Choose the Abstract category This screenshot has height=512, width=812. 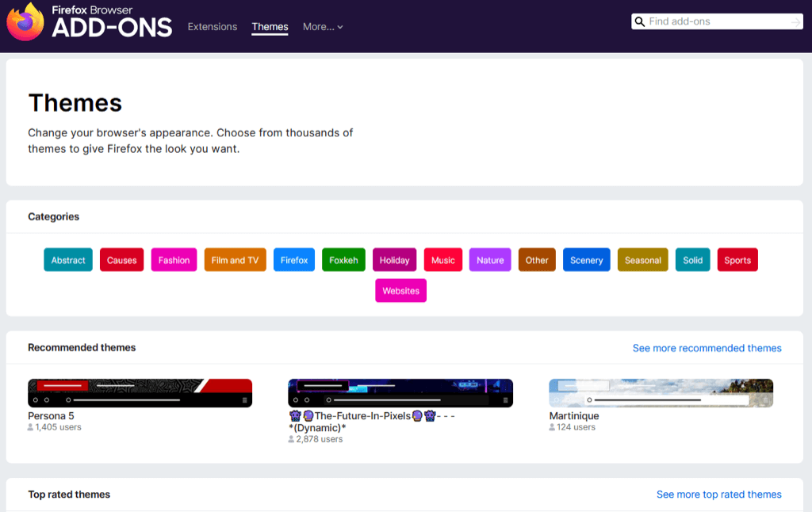click(68, 260)
